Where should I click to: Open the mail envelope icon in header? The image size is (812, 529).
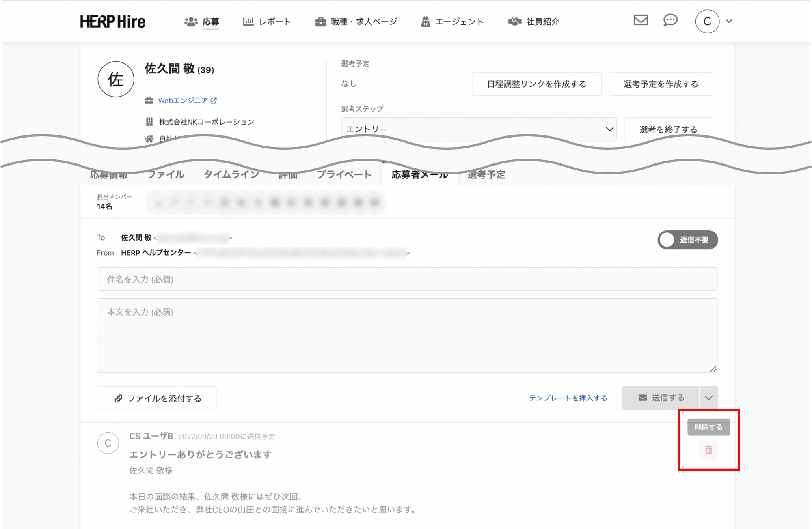point(641,20)
